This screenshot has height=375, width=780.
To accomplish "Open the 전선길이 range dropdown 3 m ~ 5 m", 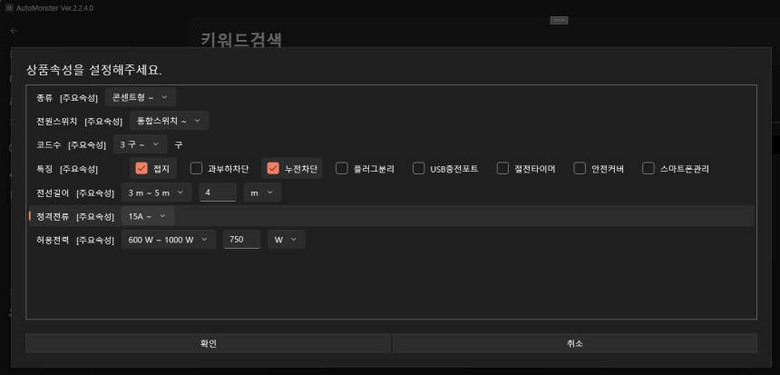I will point(157,192).
